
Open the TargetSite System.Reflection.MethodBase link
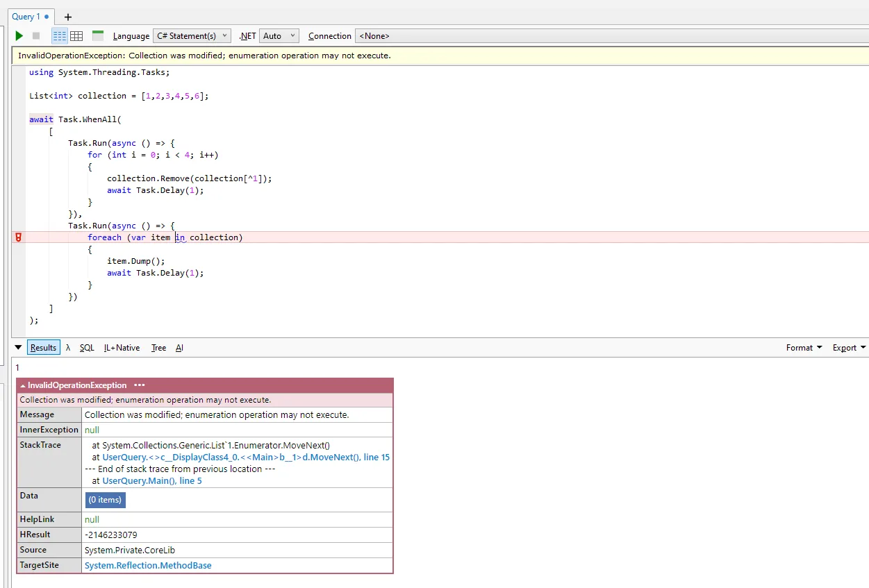[148, 565]
